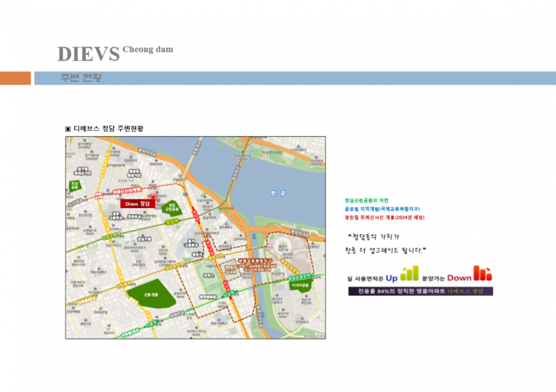This screenshot has width=556, height=392.
Task: Select the 디에브스 청담 주변현황 map caption
Action: point(104,128)
